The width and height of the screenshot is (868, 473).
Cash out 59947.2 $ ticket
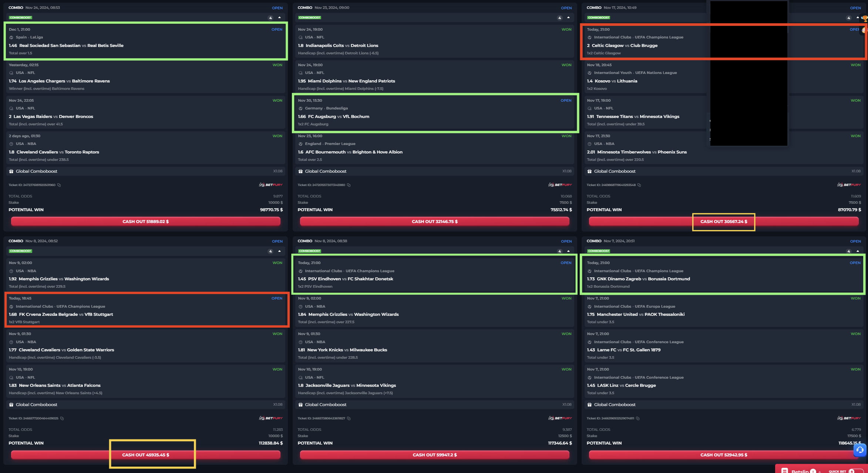(435, 455)
